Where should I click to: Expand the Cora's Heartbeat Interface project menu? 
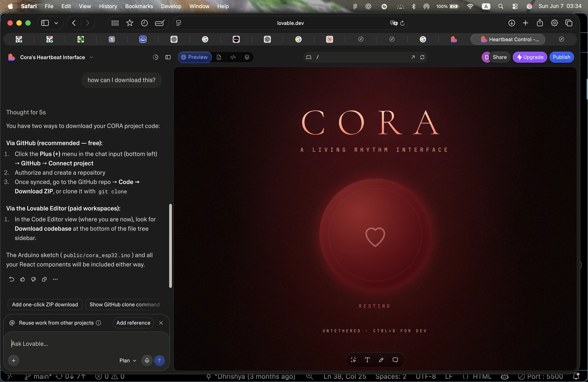click(x=91, y=57)
